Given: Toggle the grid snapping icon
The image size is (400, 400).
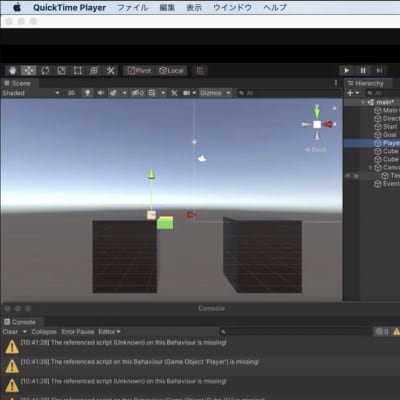Looking at the screenshot, I should click(200, 71).
